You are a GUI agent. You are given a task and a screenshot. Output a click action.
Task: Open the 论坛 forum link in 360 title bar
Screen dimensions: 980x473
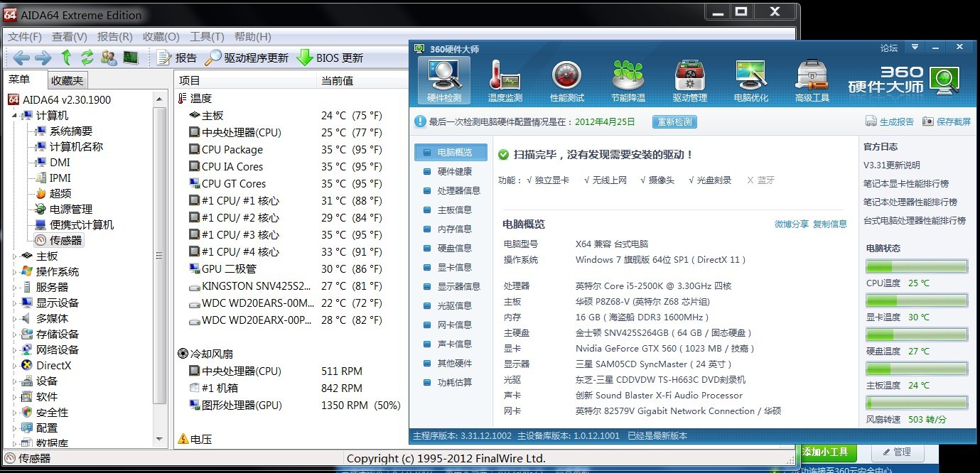tap(889, 48)
